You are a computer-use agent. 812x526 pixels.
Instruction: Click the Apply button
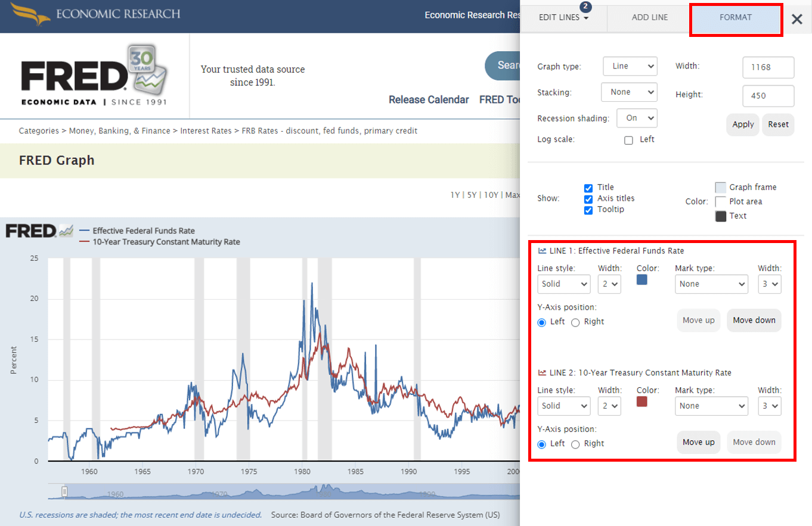(743, 125)
